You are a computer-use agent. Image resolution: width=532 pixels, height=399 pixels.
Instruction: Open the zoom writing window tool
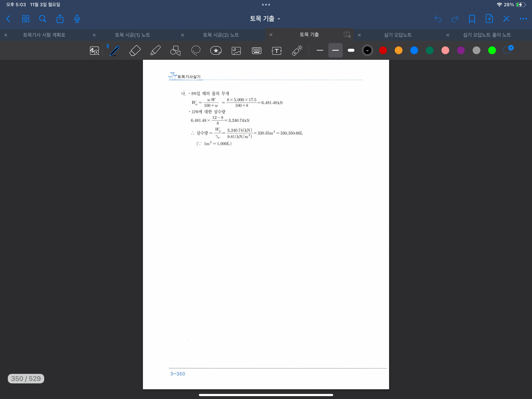point(94,50)
